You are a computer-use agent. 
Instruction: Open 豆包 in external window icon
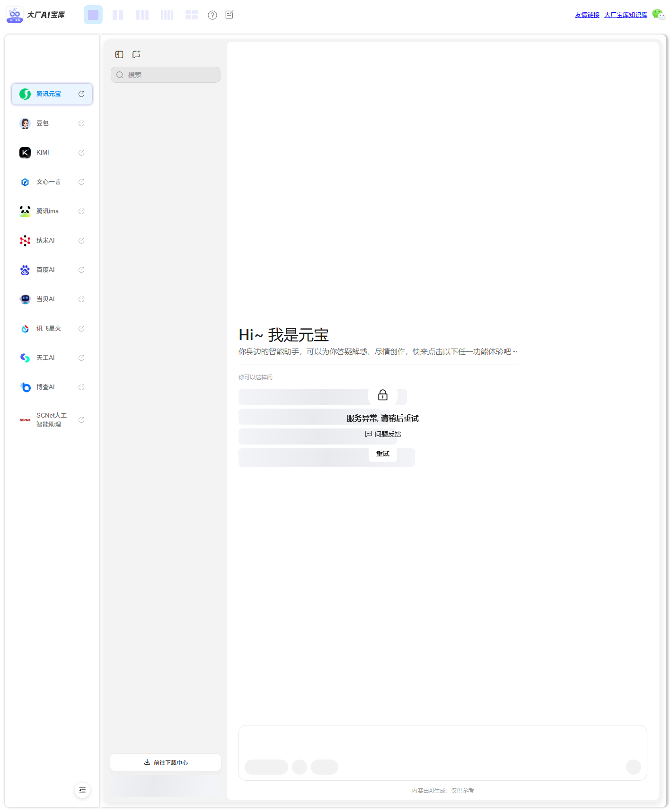(81, 123)
